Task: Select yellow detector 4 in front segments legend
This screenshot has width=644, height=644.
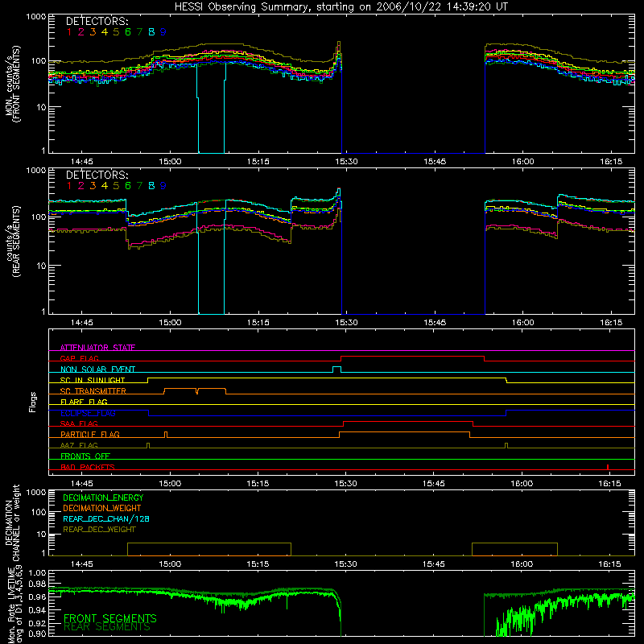Action: (105, 32)
